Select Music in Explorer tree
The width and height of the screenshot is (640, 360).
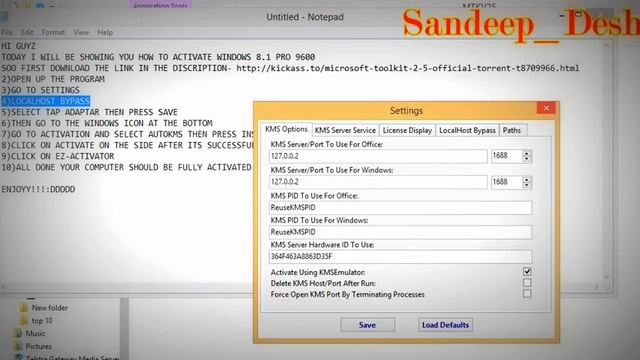click(36, 333)
